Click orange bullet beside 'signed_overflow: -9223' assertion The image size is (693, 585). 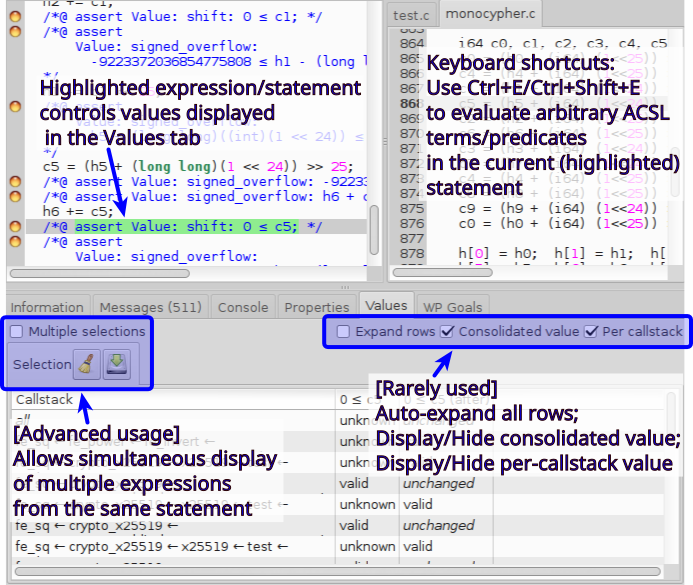pyautogui.click(x=15, y=181)
